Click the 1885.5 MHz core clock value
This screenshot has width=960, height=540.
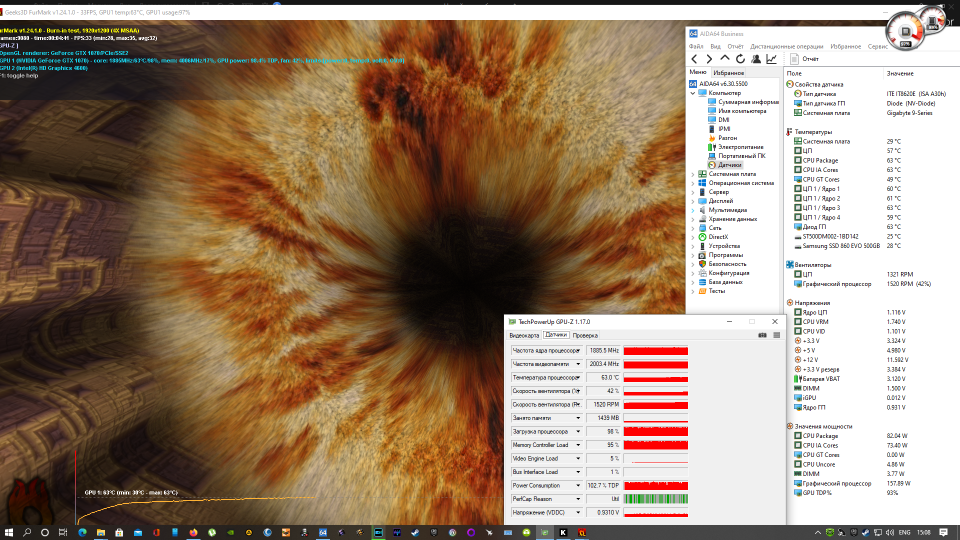point(604,351)
